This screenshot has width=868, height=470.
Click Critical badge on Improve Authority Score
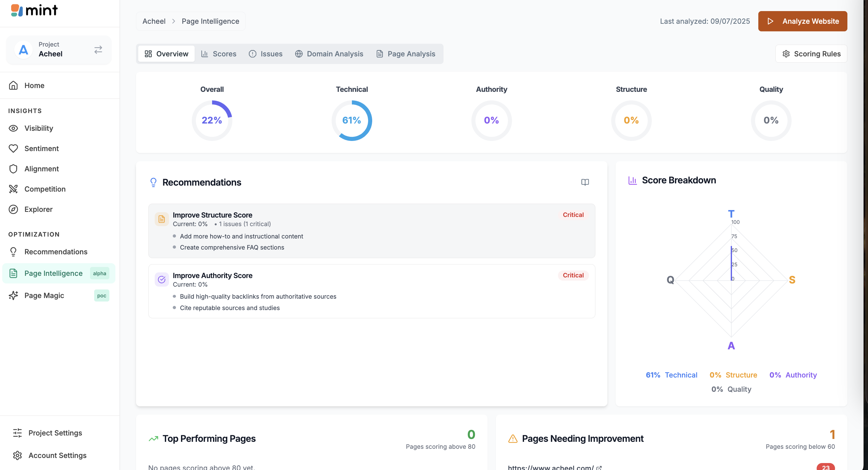pos(573,276)
